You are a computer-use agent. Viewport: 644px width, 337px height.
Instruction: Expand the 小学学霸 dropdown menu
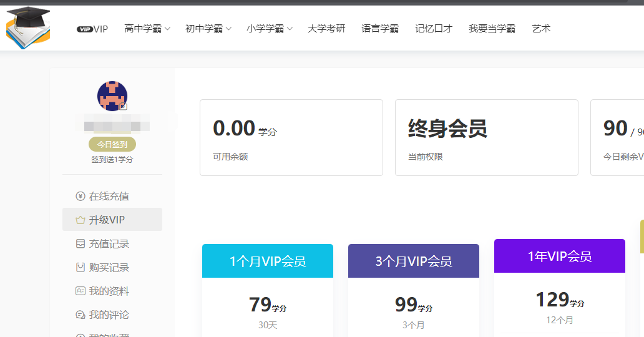coord(270,29)
